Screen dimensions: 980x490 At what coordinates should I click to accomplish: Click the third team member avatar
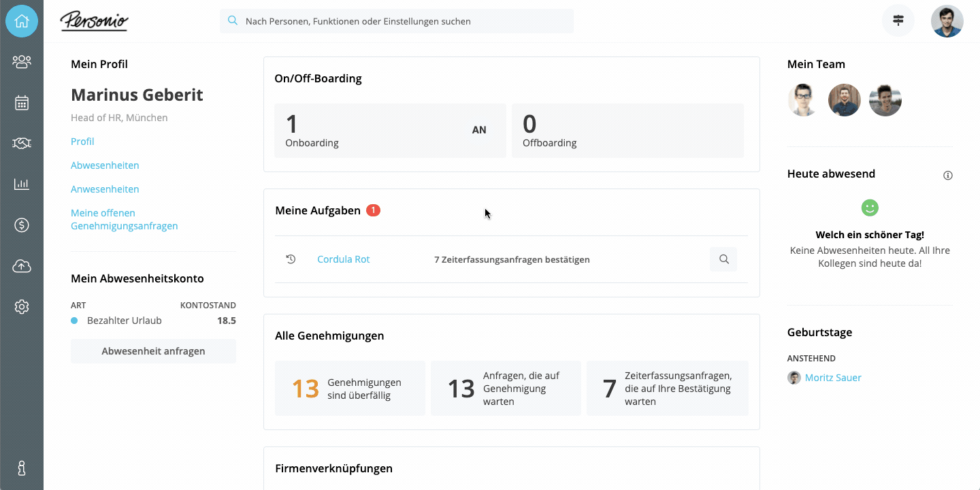(885, 100)
